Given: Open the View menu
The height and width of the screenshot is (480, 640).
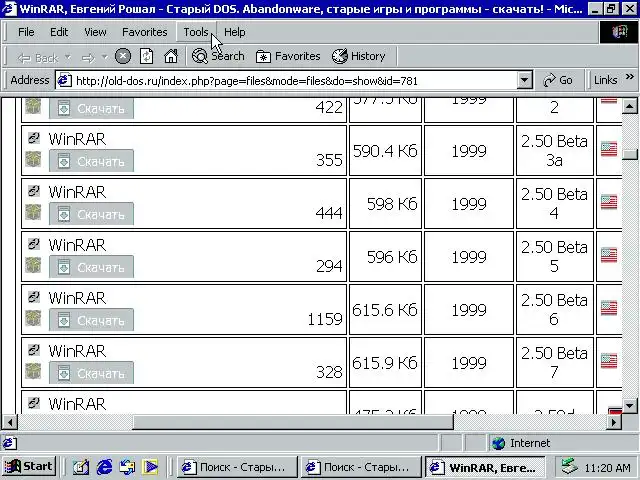Looking at the screenshot, I should [95, 32].
